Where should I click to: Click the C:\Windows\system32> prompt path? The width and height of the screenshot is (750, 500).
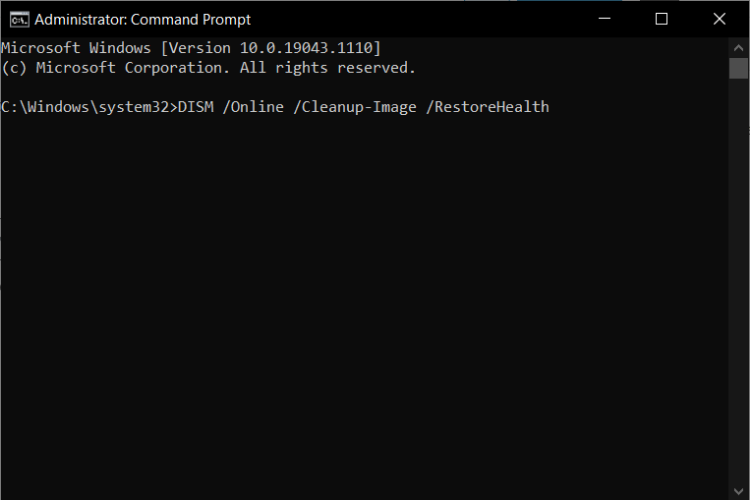pyautogui.click(x=89, y=107)
